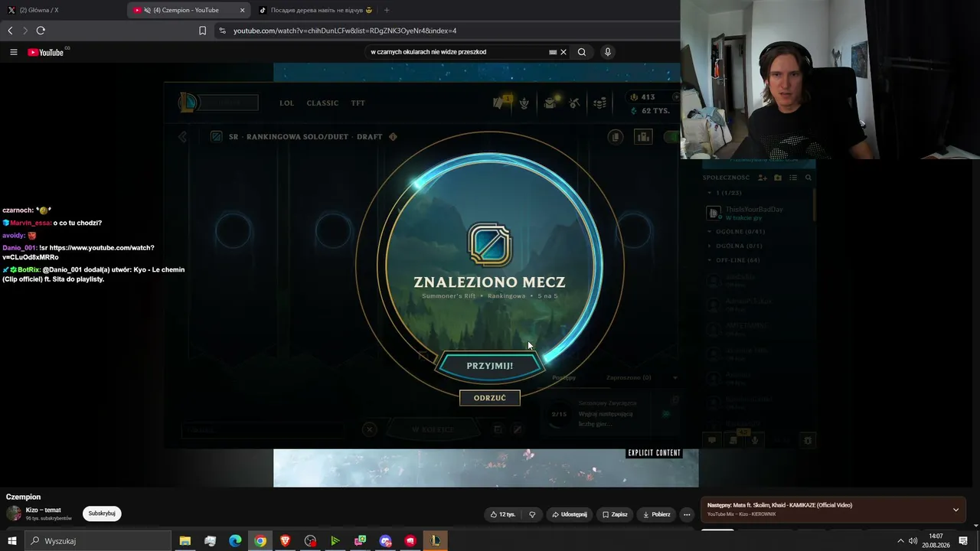The image size is (980, 551).
Task: Subscribe with the Subskrybuj button
Action: 102,514
